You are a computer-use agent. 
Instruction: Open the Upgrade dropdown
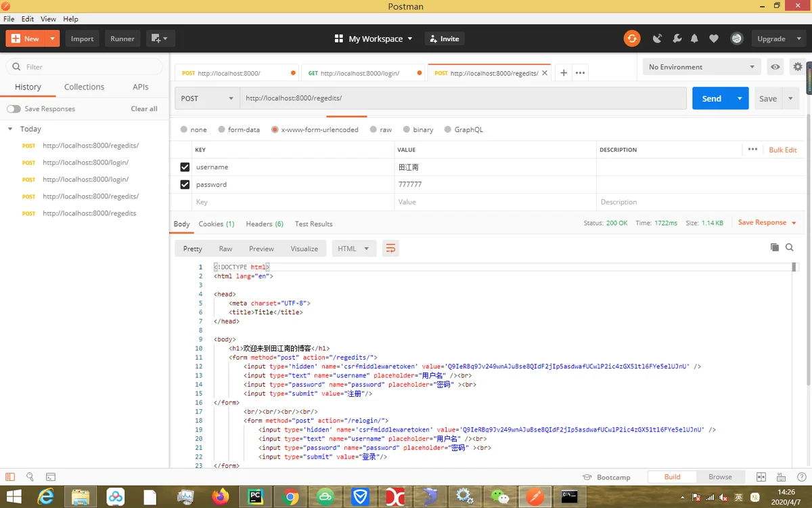click(x=778, y=39)
